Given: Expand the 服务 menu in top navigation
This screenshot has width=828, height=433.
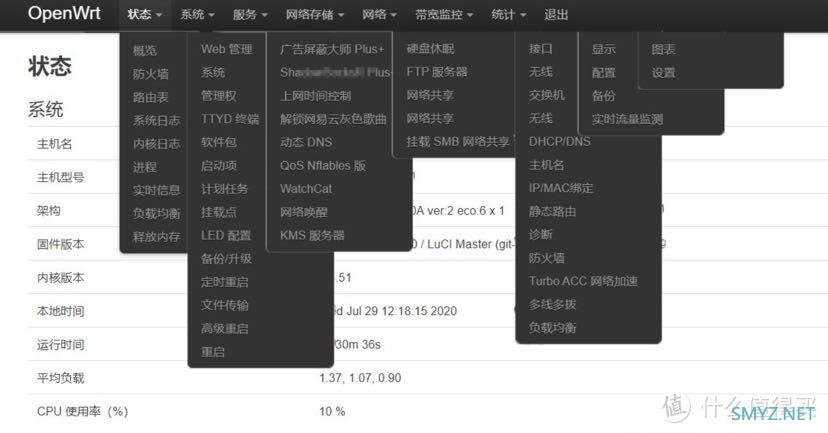Looking at the screenshot, I should (250, 15).
